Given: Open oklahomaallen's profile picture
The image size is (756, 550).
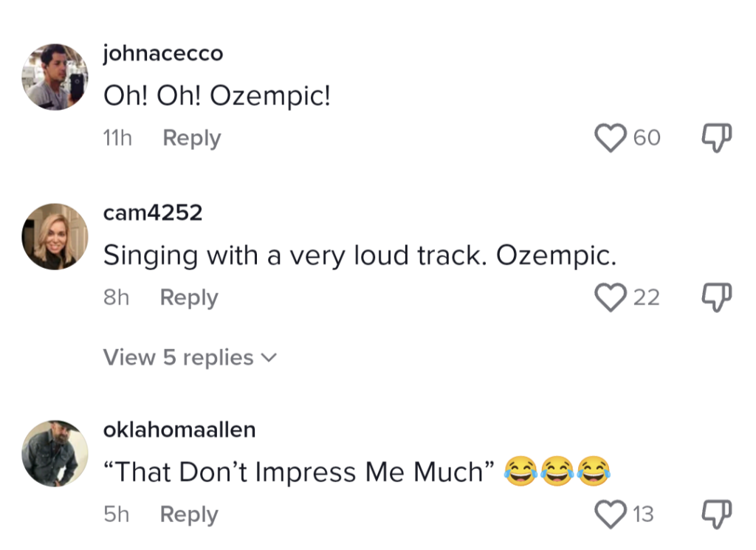Looking at the screenshot, I should coord(55,453).
